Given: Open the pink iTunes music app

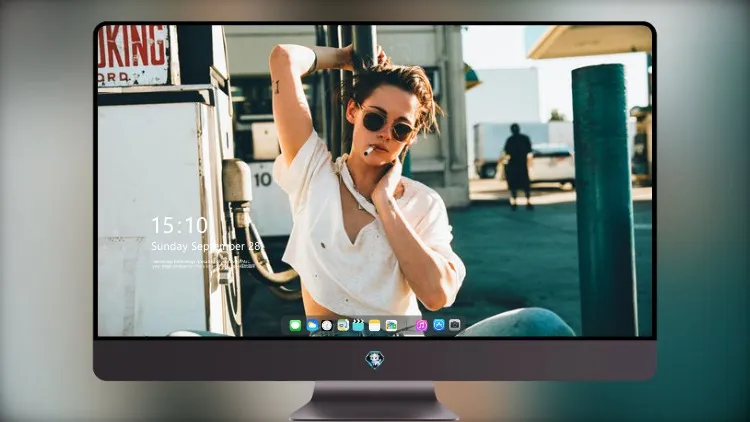Looking at the screenshot, I should click(x=421, y=326).
